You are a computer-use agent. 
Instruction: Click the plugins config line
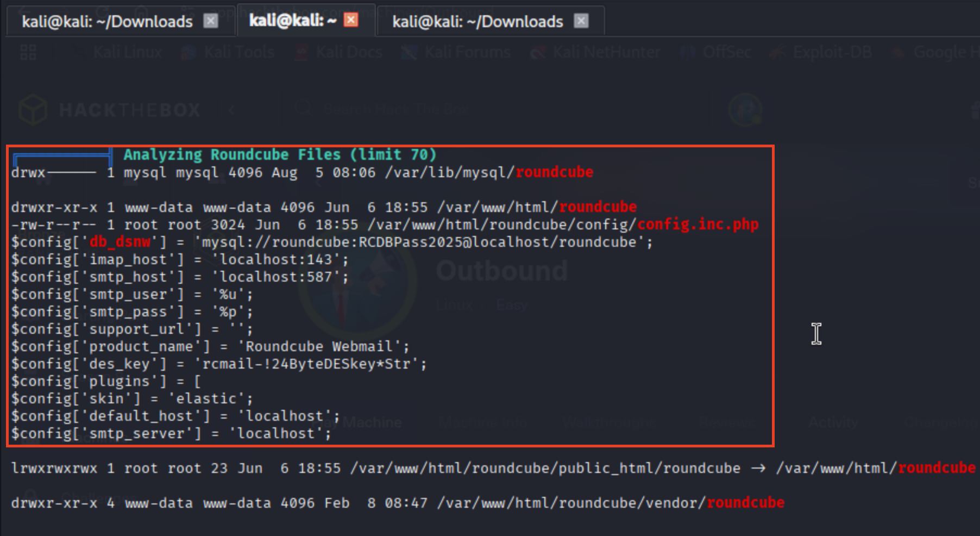106,381
